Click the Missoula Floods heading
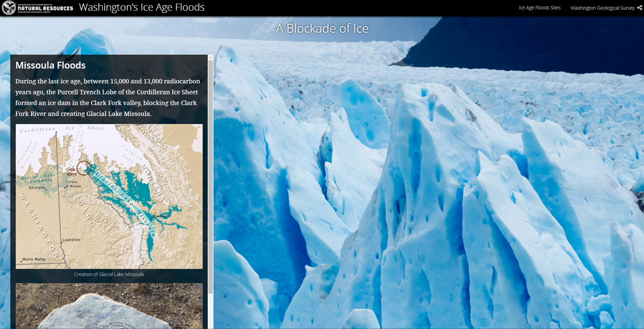The height and width of the screenshot is (329, 644). coord(50,65)
